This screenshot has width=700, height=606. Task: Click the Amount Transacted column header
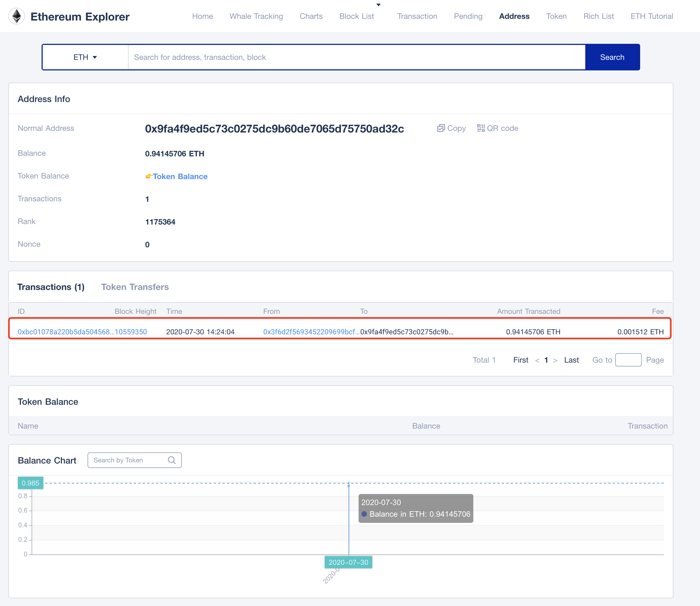(529, 311)
